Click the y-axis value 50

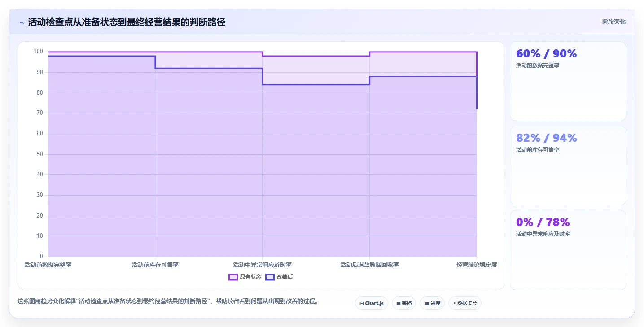pos(39,154)
